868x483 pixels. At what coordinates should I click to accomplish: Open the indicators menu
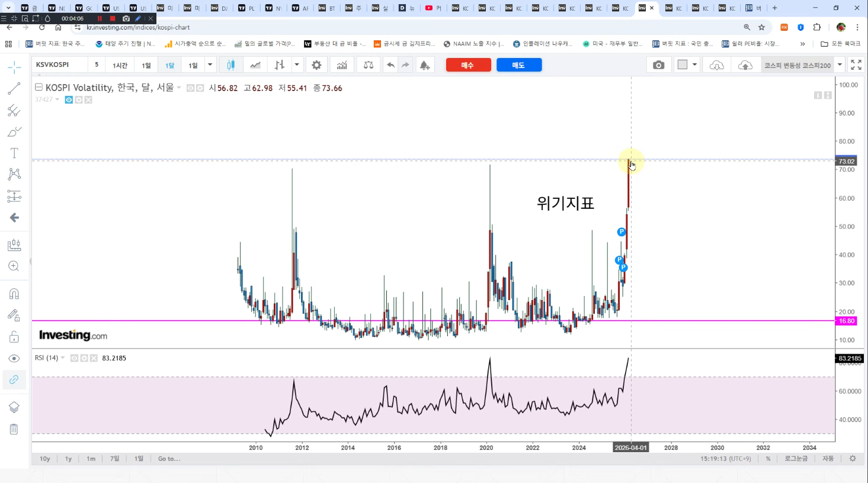pyautogui.click(x=342, y=65)
